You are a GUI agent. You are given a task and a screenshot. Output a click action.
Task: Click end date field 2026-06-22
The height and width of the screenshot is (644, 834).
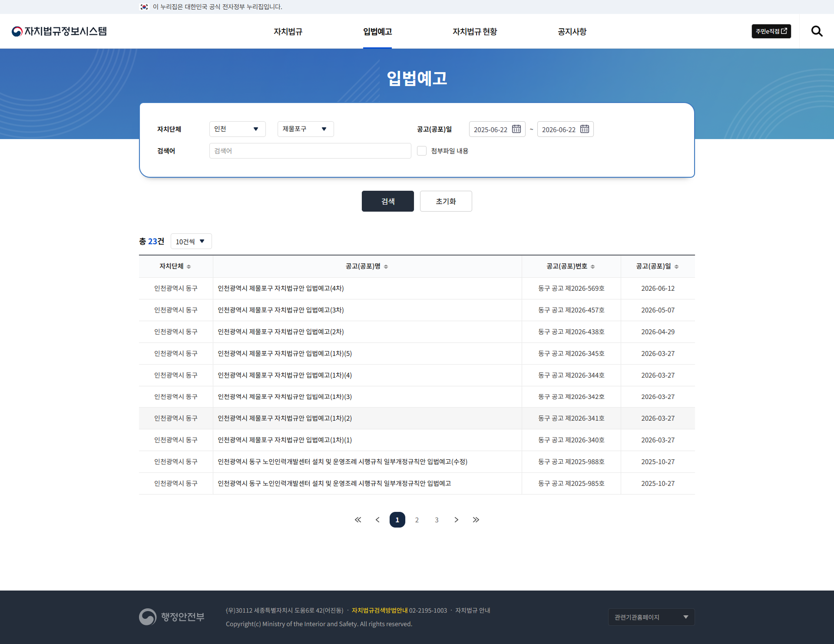click(x=565, y=129)
